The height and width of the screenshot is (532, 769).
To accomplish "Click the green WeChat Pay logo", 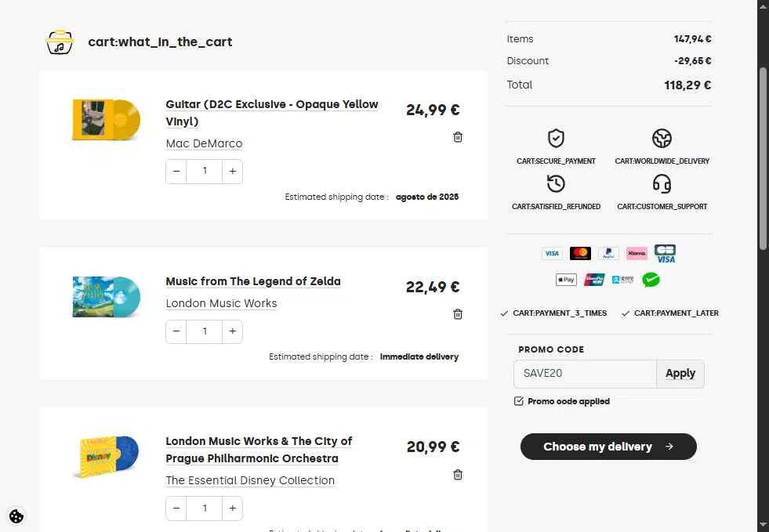I will pyautogui.click(x=651, y=280).
